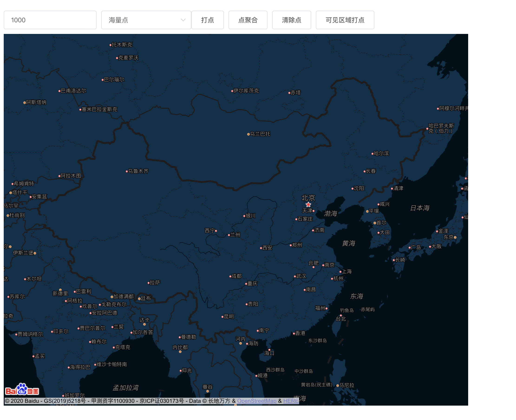Click the Harbin city marker dot

tap(372, 154)
